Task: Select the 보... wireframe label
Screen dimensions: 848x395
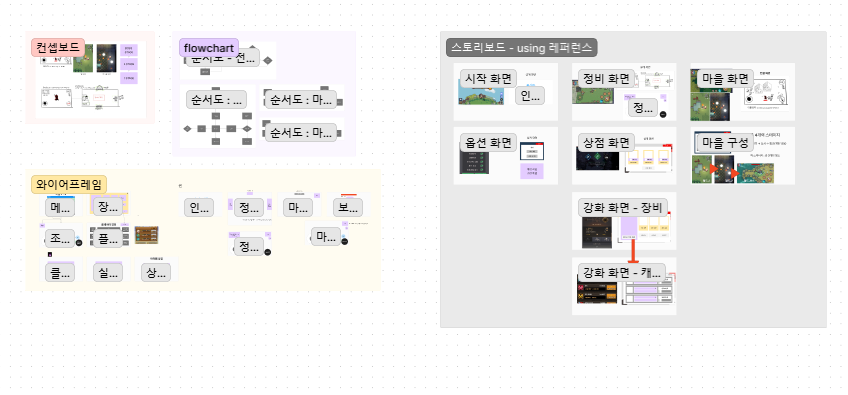Action: (348, 208)
